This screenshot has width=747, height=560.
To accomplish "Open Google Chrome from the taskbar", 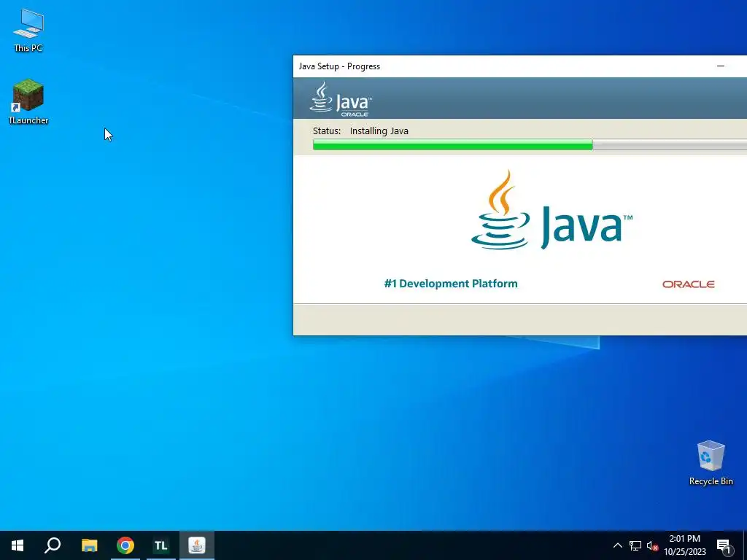I will click(x=125, y=545).
